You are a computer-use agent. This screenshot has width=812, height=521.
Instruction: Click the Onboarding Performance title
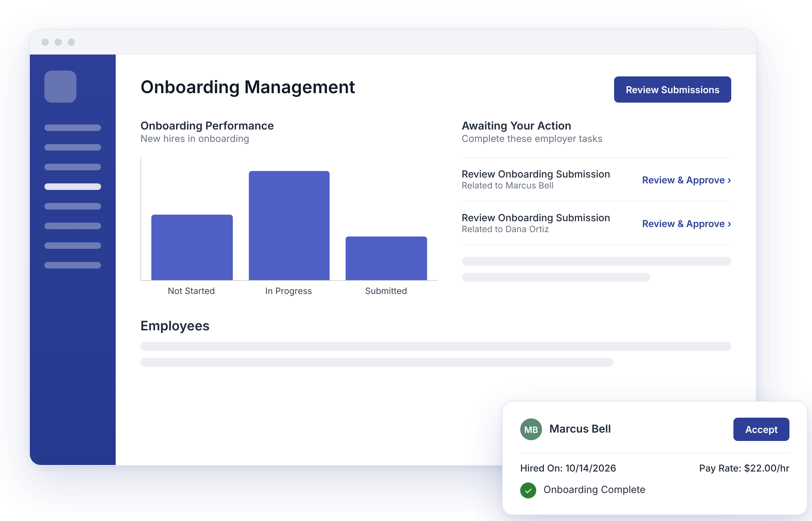tap(207, 126)
